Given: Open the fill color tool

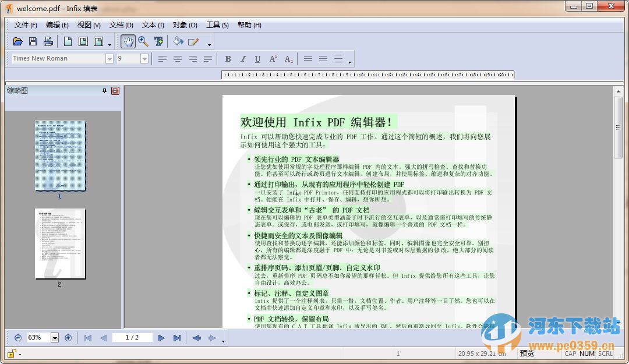Looking at the screenshot, I should [x=178, y=41].
